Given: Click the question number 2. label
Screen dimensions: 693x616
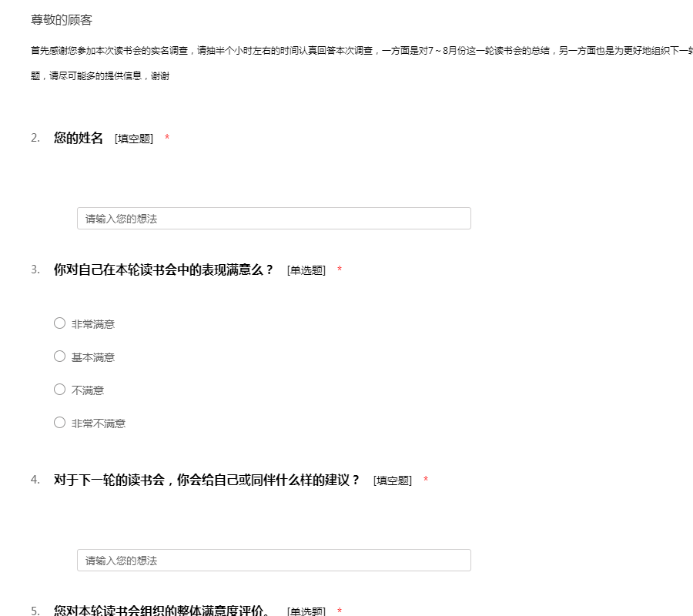Looking at the screenshot, I should click(35, 139).
